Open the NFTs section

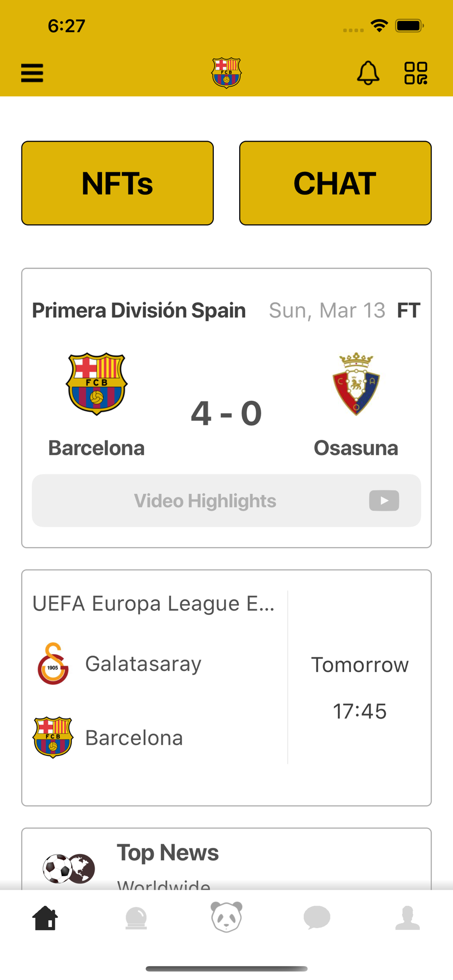118,183
